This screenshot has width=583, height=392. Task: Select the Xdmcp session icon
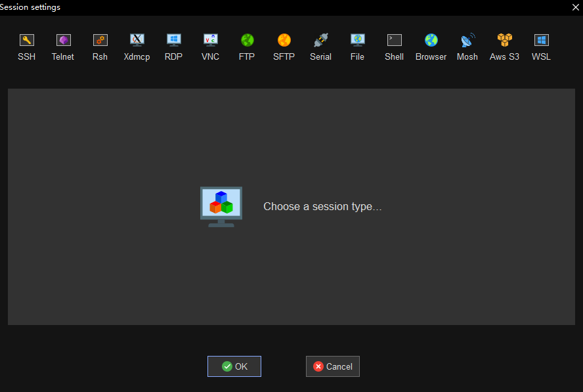click(x=137, y=47)
